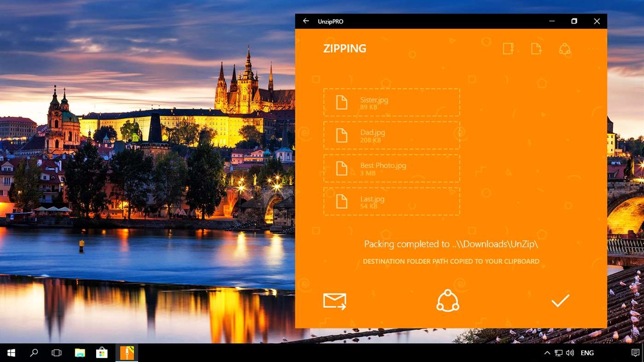Send the archive via the email icon
This screenshot has height=362, width=644.
coord(335,300)
